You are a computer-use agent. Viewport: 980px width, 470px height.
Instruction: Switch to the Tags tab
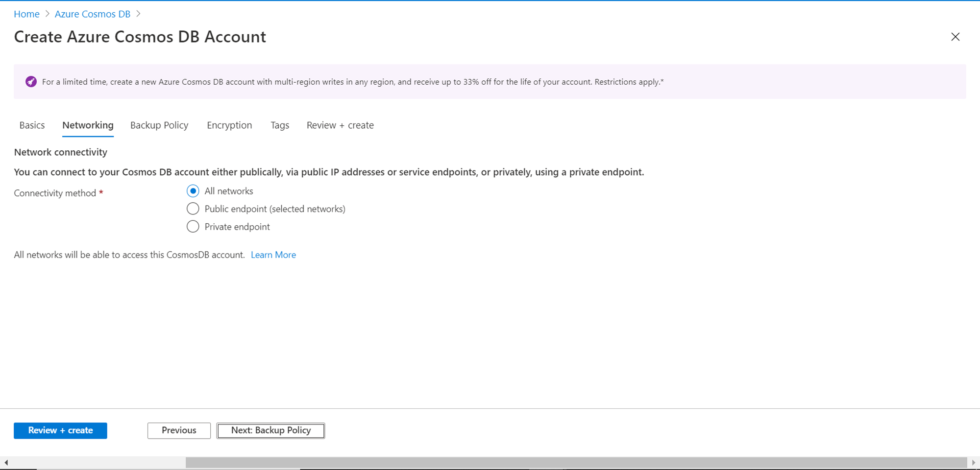click(280, 125)
